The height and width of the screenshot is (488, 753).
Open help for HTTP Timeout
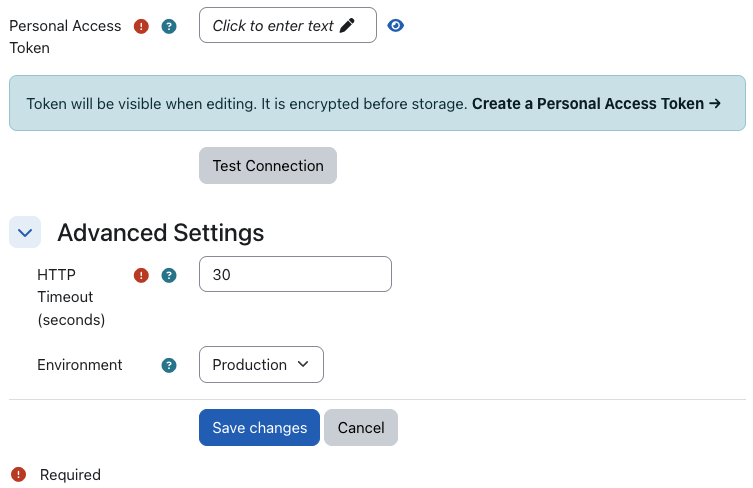click(169, 275)
